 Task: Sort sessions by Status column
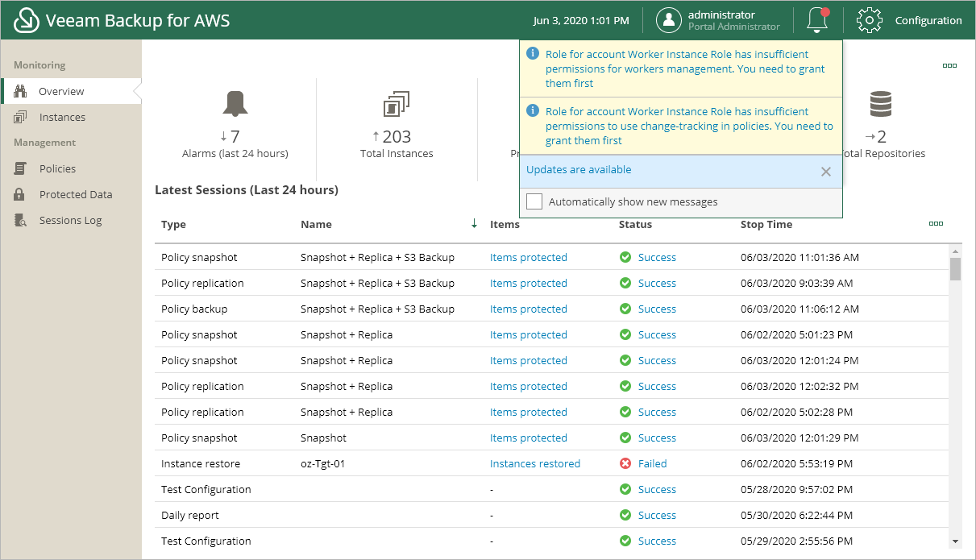tap(635, 224)
